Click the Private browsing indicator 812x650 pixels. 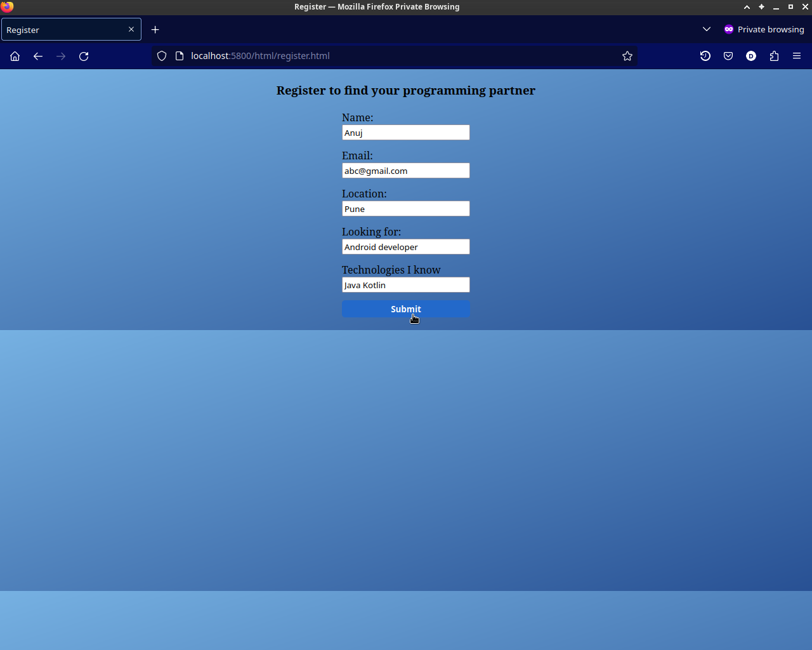pos(764,29)
